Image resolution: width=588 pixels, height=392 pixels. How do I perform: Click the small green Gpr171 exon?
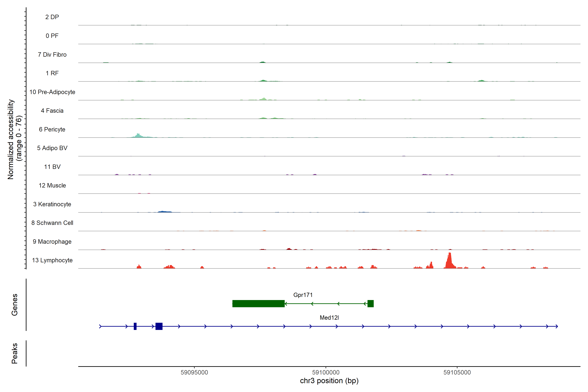[370, 303]
